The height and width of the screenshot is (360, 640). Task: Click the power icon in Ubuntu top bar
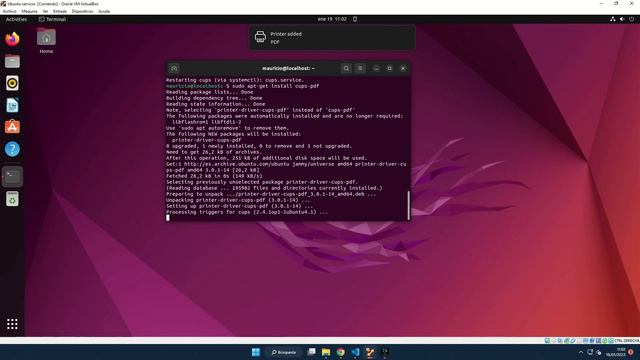631,19
